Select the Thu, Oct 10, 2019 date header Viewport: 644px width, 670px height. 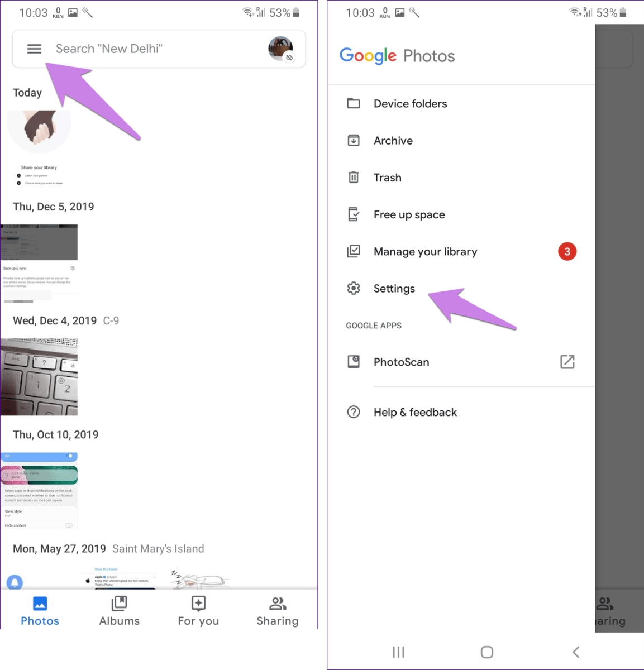coord(56,434)
